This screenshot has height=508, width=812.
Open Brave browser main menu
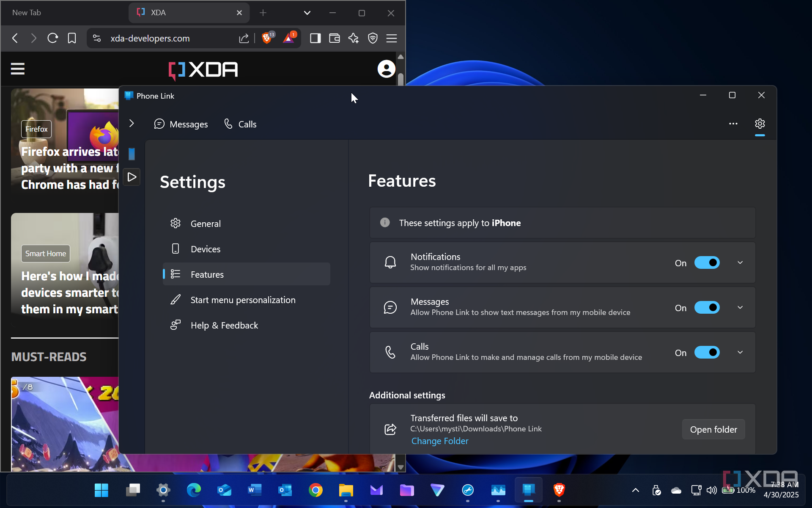click(392, 39)
